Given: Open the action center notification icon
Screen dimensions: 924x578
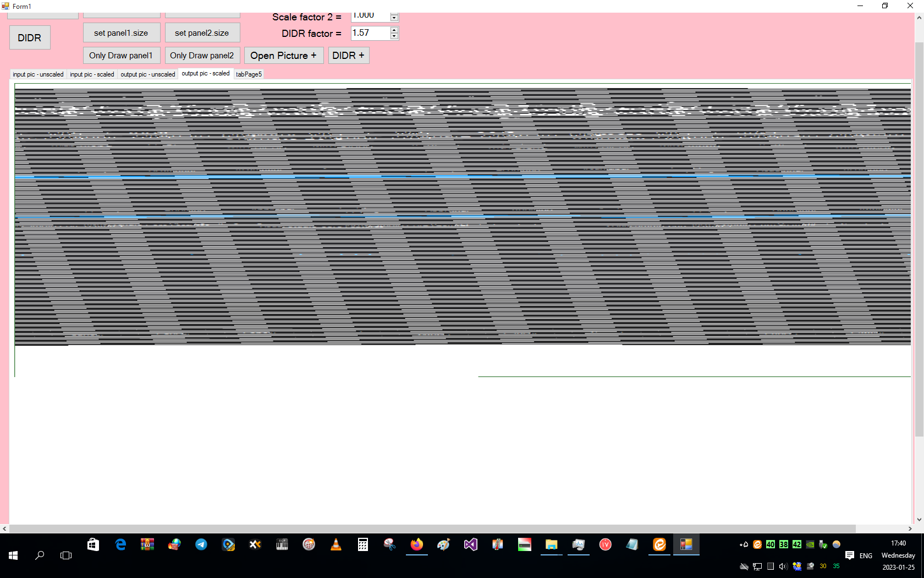Looking at the screenshot, I should [x=850, y=555].
